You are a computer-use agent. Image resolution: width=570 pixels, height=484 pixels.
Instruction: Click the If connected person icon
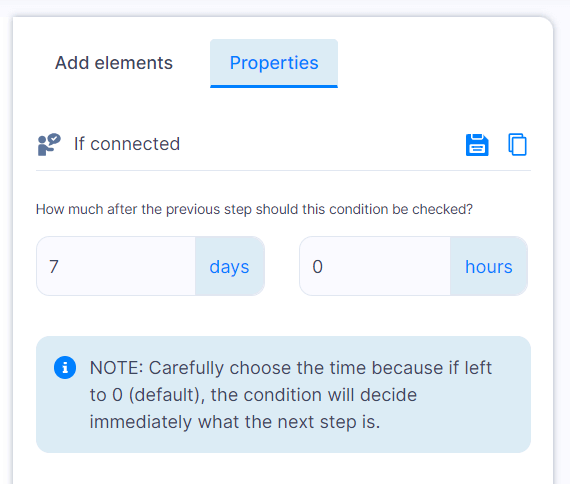tap(49, 144)
